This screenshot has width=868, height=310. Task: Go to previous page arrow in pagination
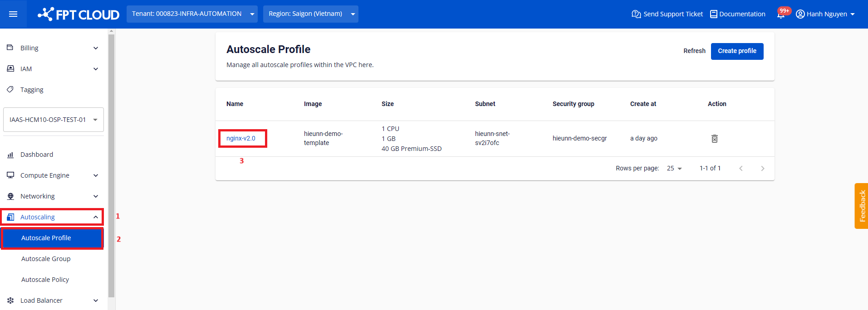click(x=740, y=169)
